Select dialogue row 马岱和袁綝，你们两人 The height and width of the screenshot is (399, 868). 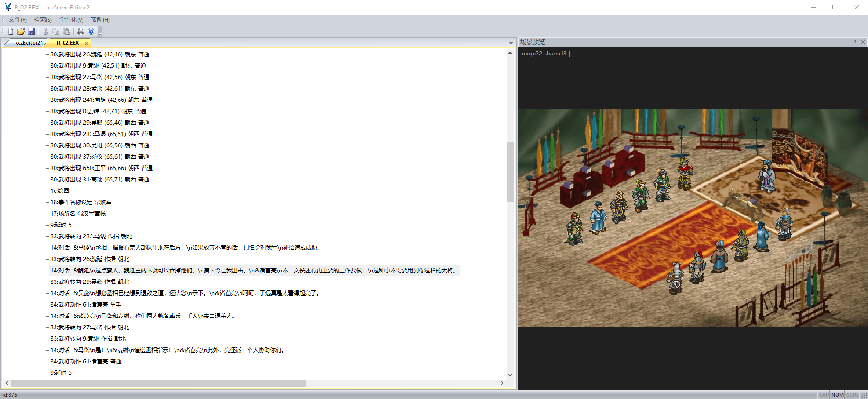[x=143, y=316]
